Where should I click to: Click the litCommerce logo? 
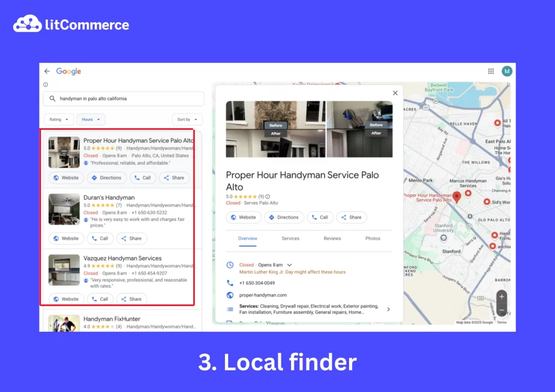click(x=71, y=24)
